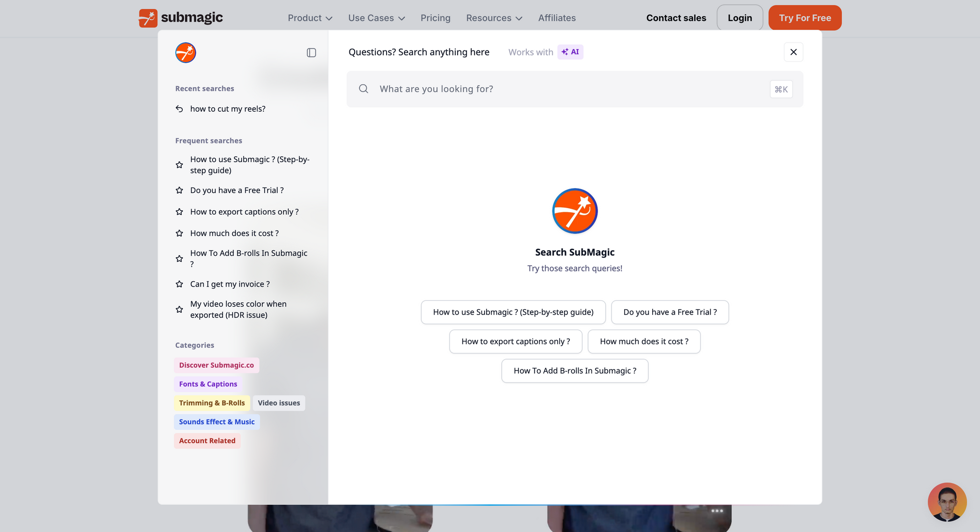This screenshot has width=980, height=532.
Task: Expand the Use Cases dropdown
Action: pos(376,18)
